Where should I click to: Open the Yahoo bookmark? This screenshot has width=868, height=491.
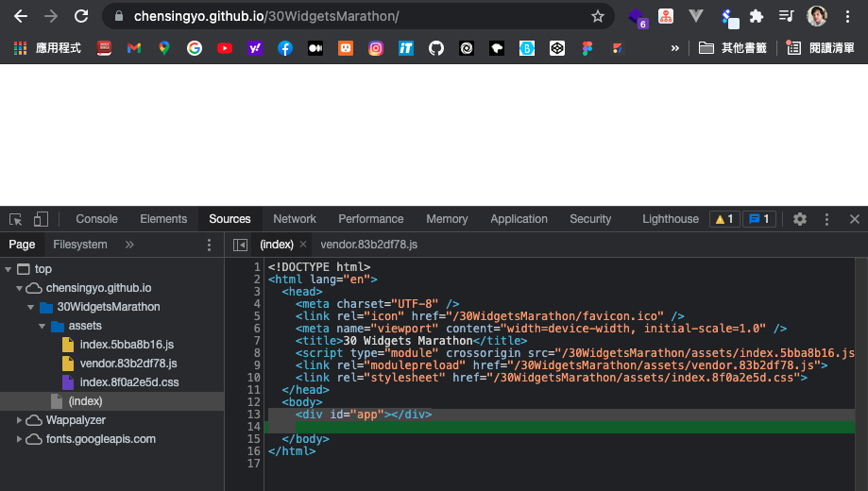click(x=255, y=48)
